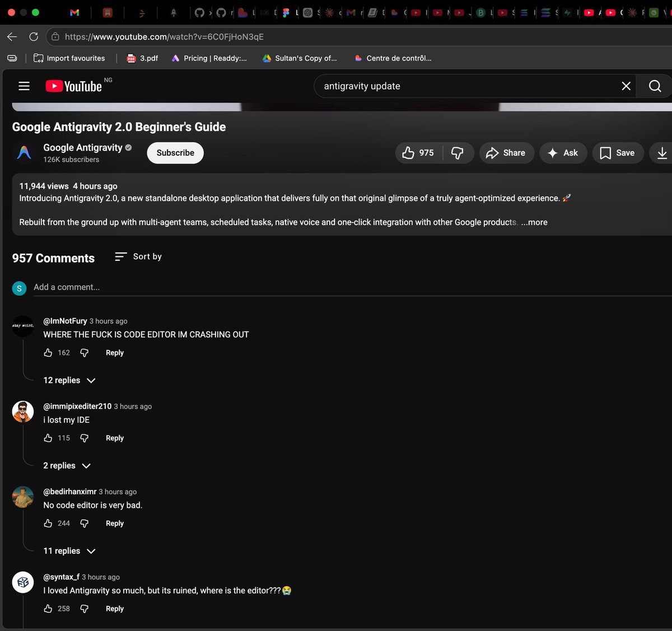
Task: Click the download arrow icon
Action: [x=661, y=153]
